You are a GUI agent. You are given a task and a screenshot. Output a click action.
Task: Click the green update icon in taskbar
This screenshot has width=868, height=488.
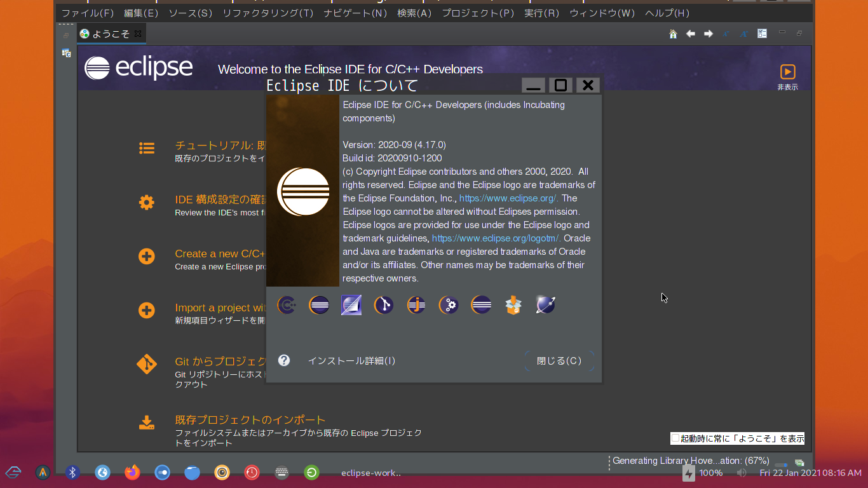point(312,472)
